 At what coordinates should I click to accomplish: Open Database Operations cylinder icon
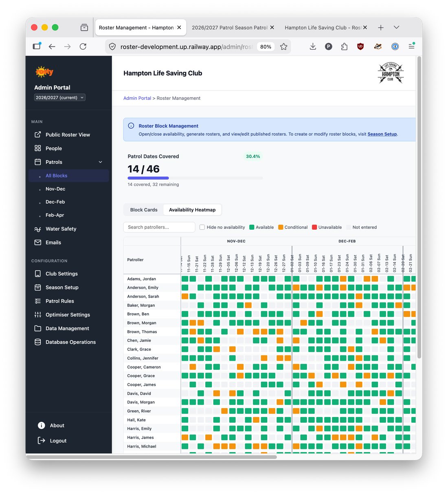point(38,342)
